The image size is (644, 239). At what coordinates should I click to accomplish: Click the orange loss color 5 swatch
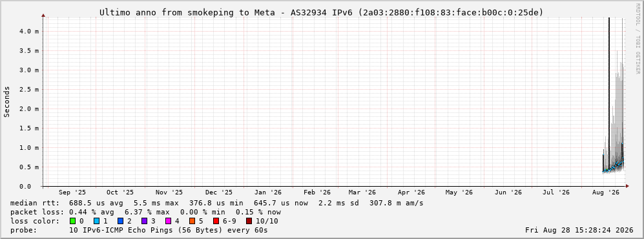pyautogui.click(x=192, y=222)
